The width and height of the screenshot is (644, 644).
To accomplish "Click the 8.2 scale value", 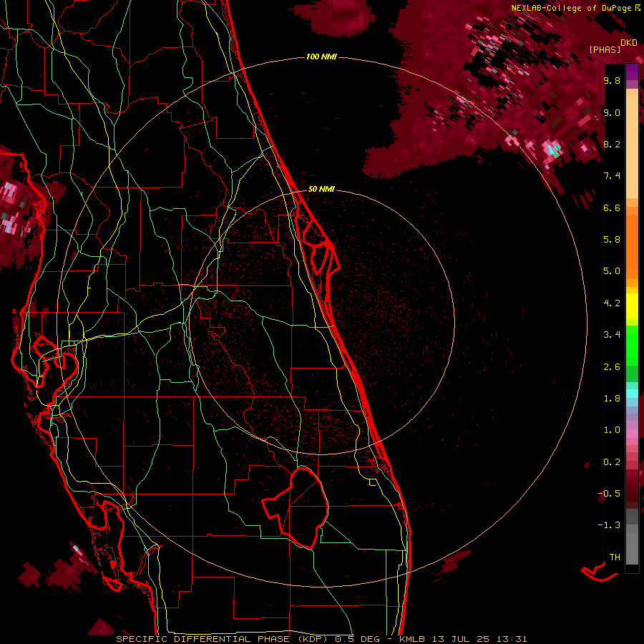I will pyautogui.click(x=612, y=144).
